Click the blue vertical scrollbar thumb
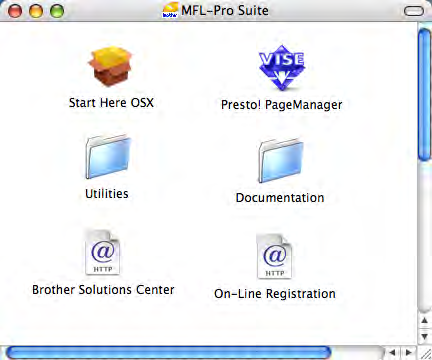 point(425,95)
